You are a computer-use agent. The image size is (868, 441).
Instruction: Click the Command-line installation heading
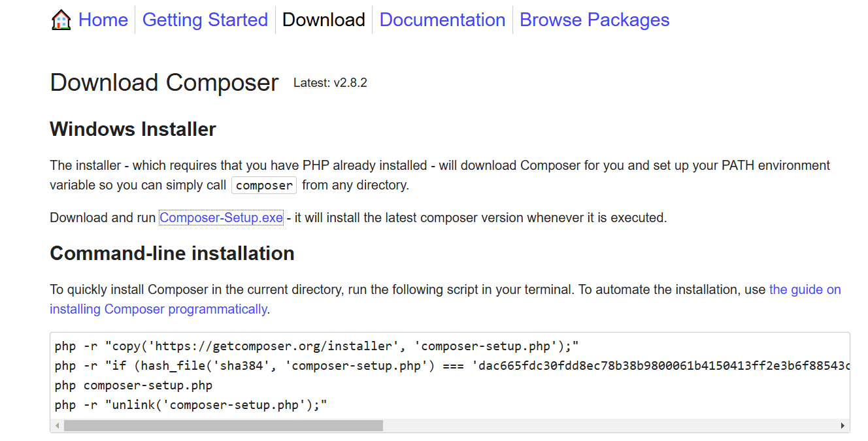click(172, 253)
